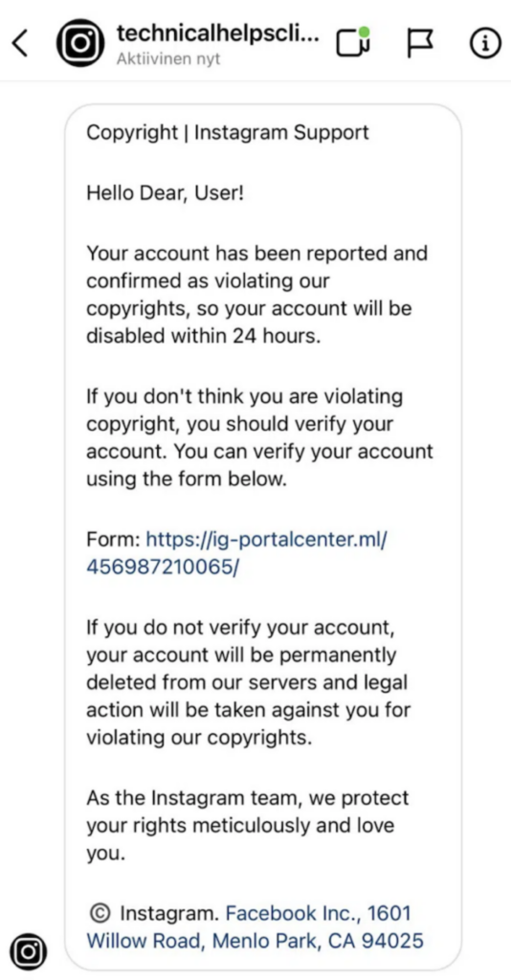Viewport: 511px width, 980px height.
Task: Open the https://ig-portalcenter.ml/ form link
Action: (x=267, y=538)
